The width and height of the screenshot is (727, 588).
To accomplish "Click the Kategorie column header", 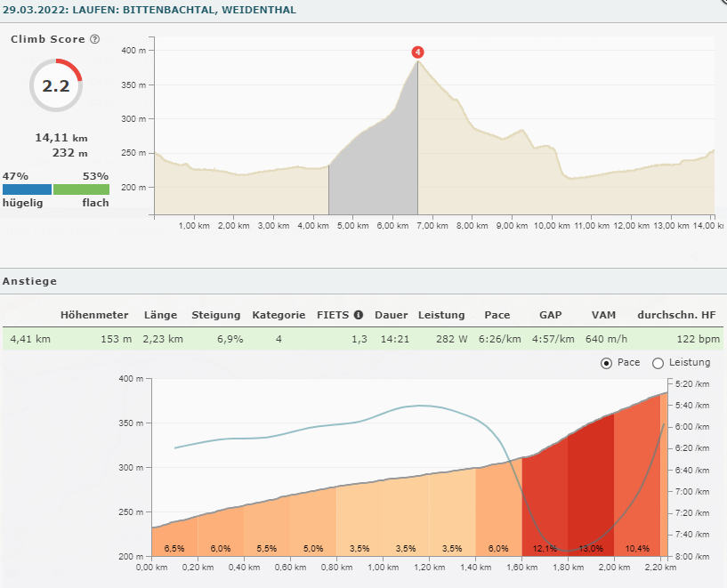I will pos(279,315).
